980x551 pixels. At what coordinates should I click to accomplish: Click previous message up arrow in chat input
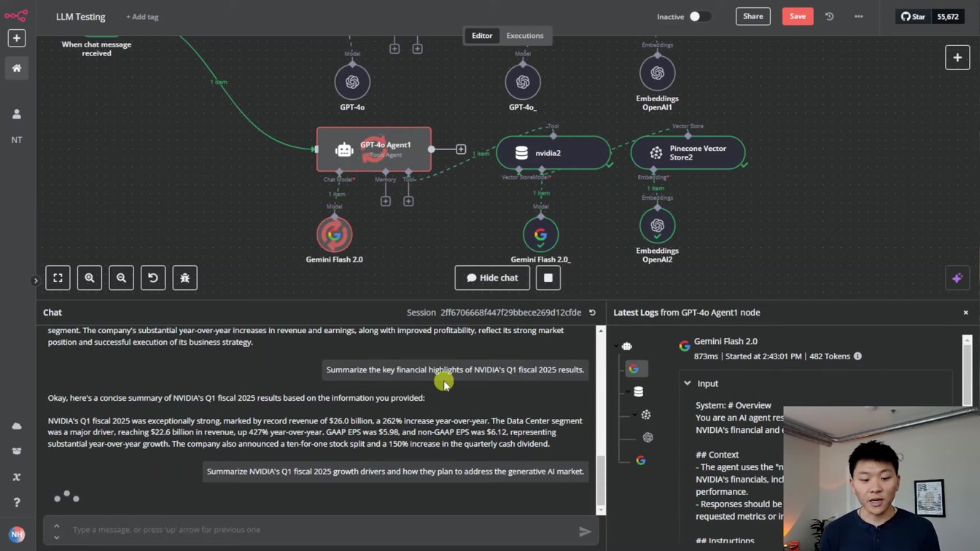pyautogui.click(x=56, y=525)
